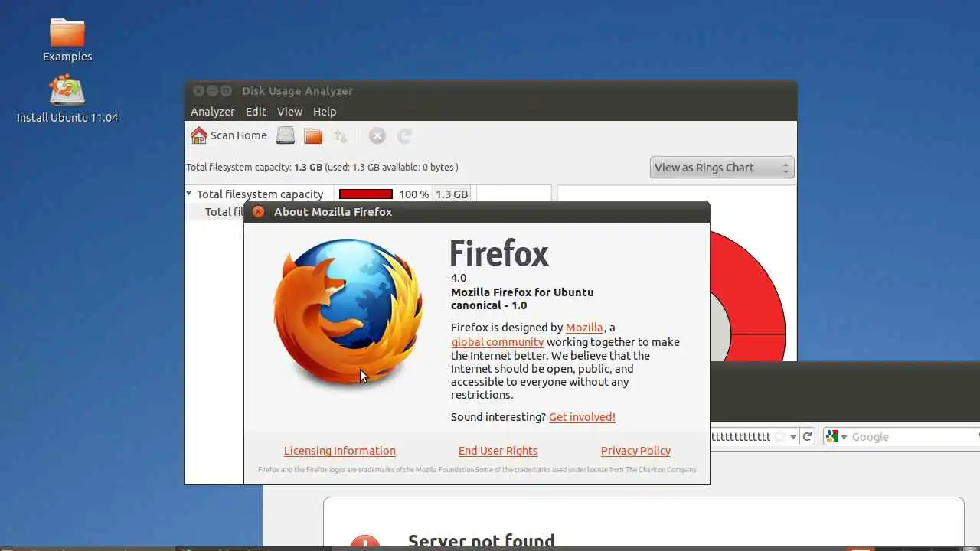Image resolution: width=980 pixels, height=551 pixels.
Task: Click the scan filesystem drive icon
Action: pyautogui.click(x=286, y=135)
